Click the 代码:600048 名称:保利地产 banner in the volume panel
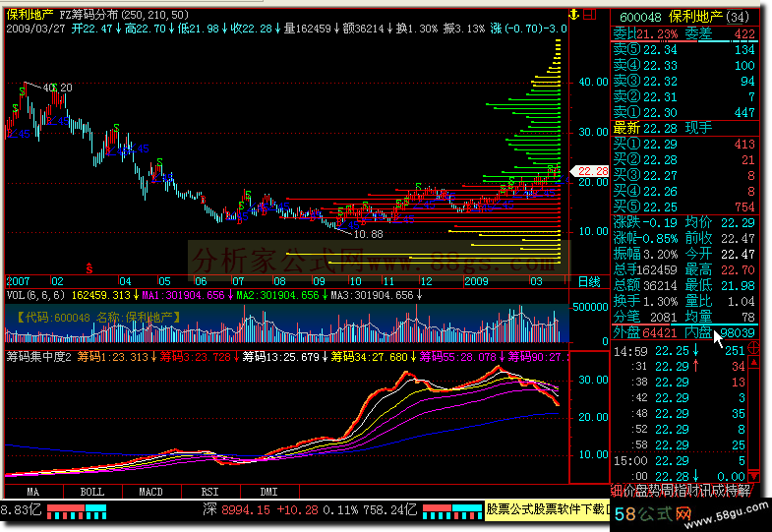 coord(99,318)
